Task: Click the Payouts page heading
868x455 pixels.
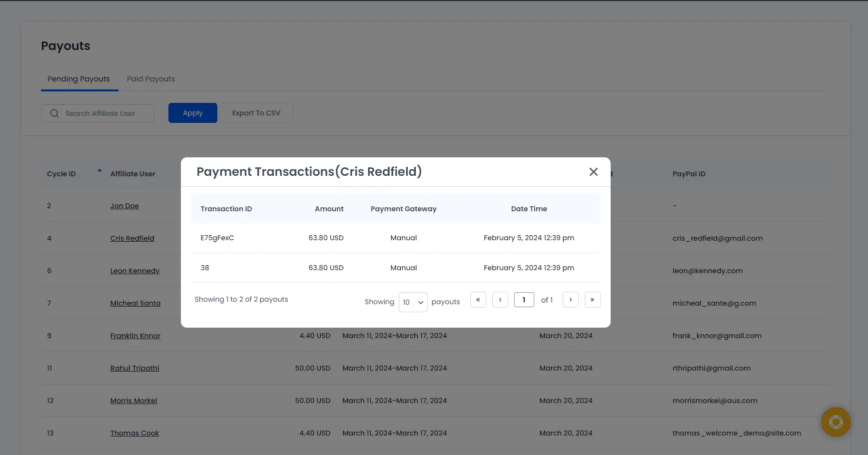Action: pos(65,46)
